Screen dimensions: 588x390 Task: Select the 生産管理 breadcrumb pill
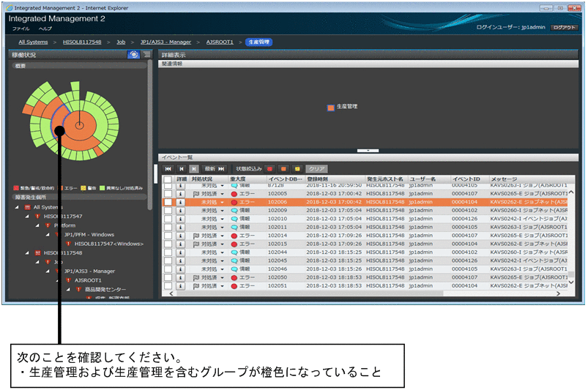[x=258, y=42]
